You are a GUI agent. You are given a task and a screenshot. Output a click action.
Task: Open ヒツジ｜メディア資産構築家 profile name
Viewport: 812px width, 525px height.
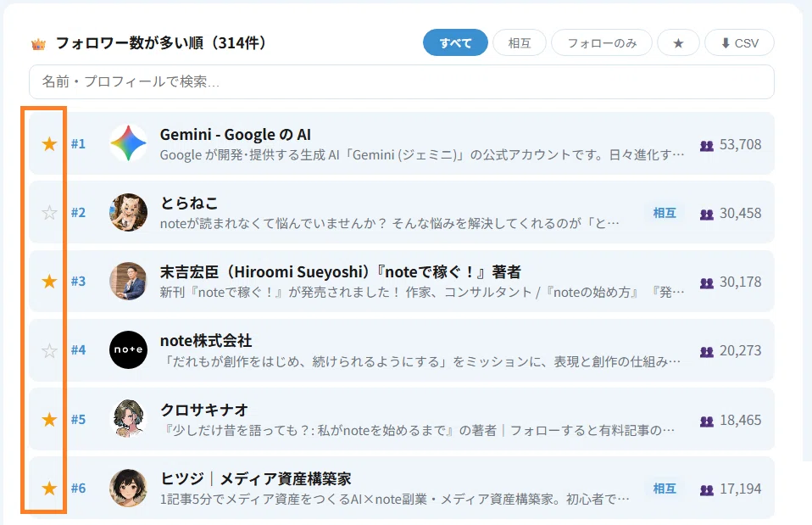coord(256,479)
